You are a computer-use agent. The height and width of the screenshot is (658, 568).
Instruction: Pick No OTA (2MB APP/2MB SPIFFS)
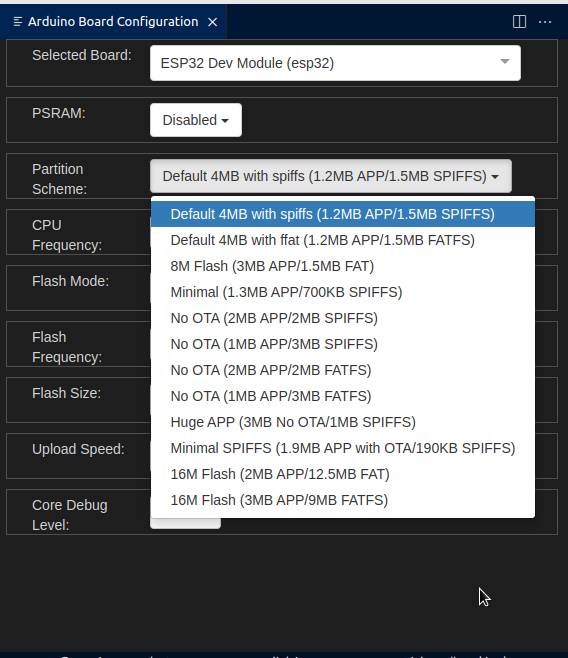click(343, 318)
